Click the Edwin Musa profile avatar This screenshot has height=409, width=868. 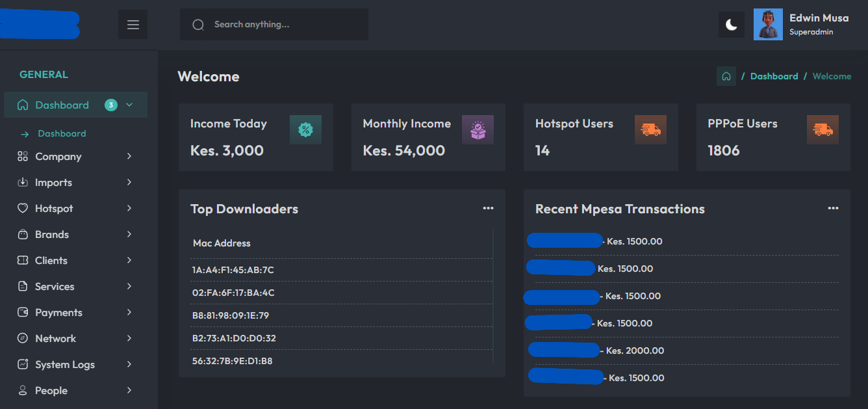(768, 25)
